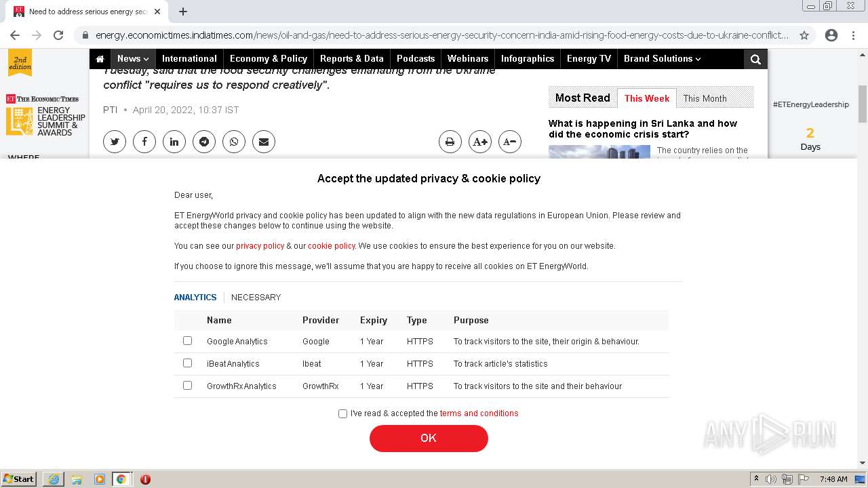
Task: Share article on Twitter
Action: 115,142
